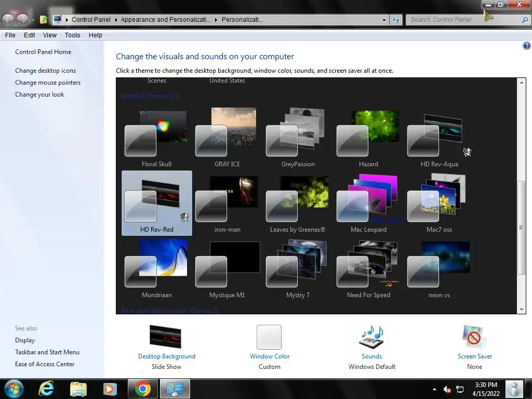Click the blue Help question icon
This screenshot has height=399, width=532.
(526, 46)
